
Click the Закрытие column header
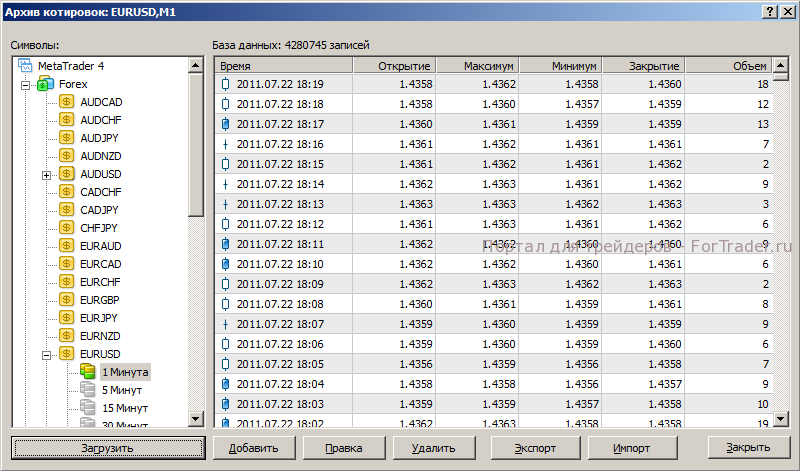point(644,65)
